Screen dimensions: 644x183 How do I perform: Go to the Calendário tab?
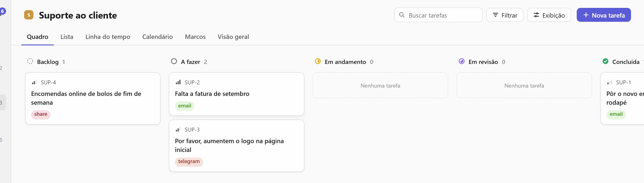[x=158, y=37]
